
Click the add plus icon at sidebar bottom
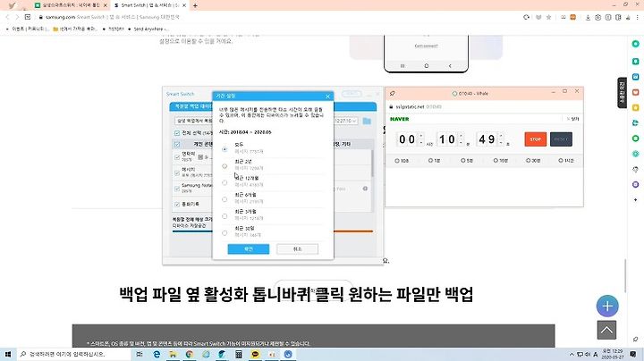point(635,199)
